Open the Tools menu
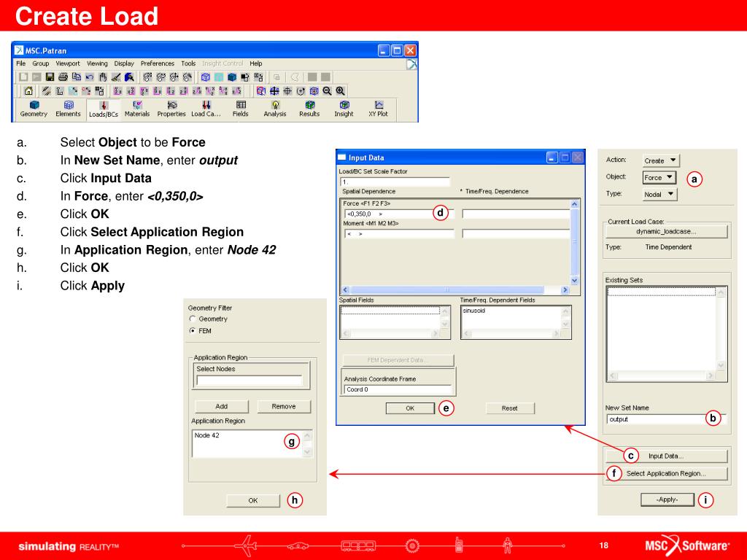This screenshot has height=560, width=747. click(188, 63)
